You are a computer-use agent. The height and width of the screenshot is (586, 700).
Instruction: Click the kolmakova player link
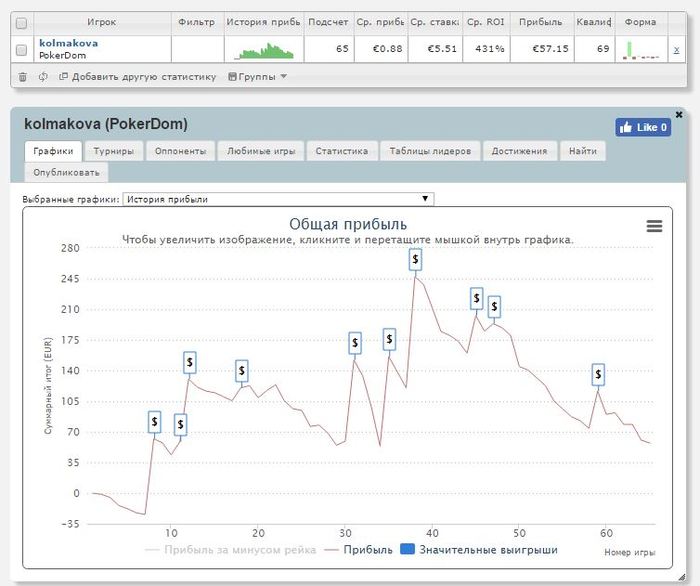point(68,43)
